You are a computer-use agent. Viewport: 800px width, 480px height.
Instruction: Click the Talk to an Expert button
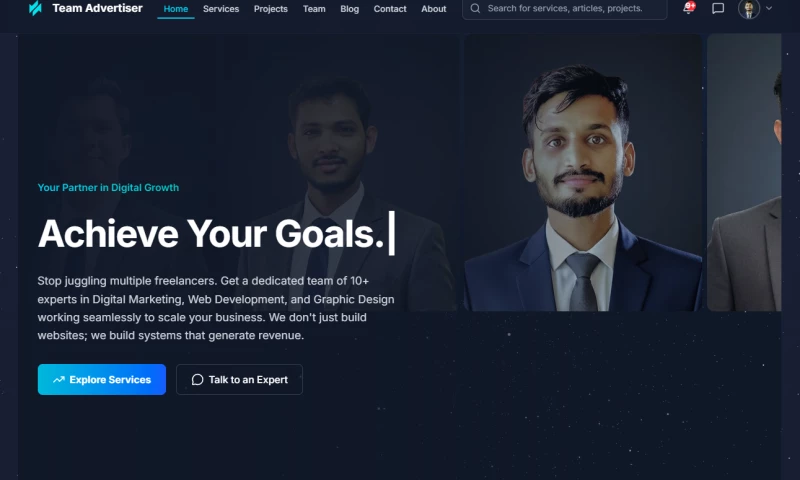239,380
